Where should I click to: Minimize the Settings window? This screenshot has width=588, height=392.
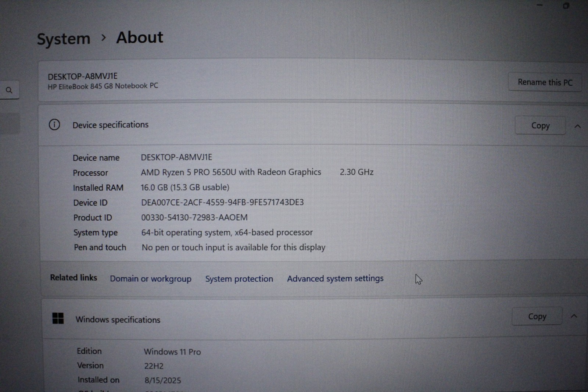pos(539,5)
